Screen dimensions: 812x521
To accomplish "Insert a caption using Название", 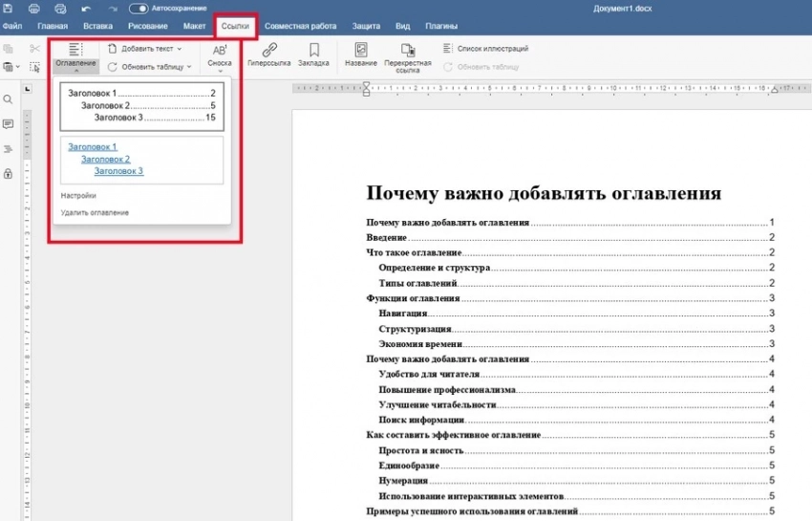I will click(360, 54).
